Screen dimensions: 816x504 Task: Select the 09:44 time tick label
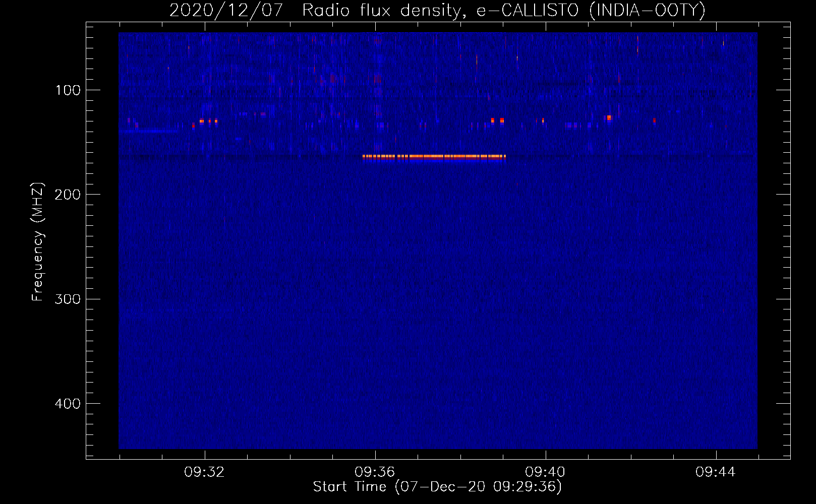click(x=716, y=472)
